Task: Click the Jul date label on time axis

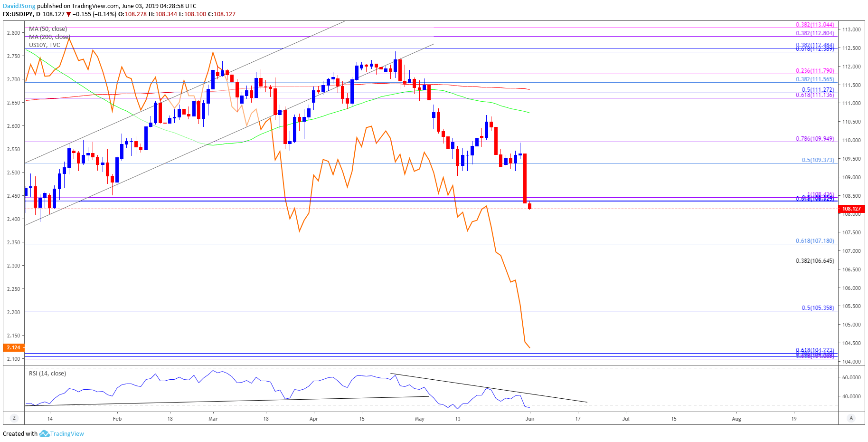Action: pos(626,419)
